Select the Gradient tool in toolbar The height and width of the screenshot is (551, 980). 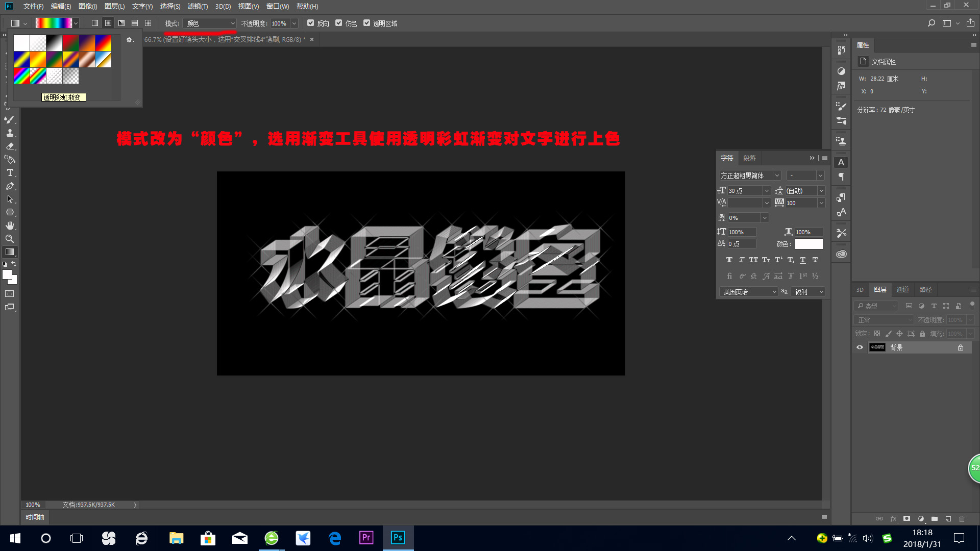point(9,252)
